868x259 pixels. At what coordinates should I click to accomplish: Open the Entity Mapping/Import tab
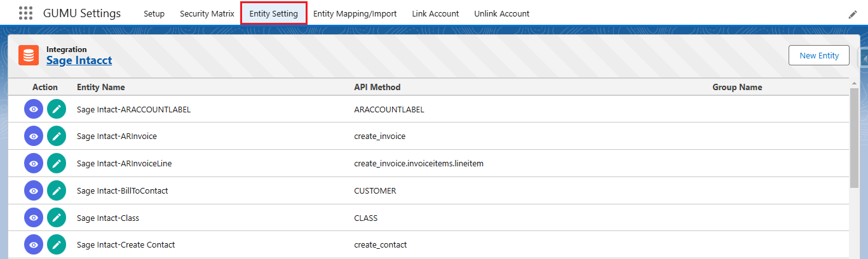click(355, 13)
